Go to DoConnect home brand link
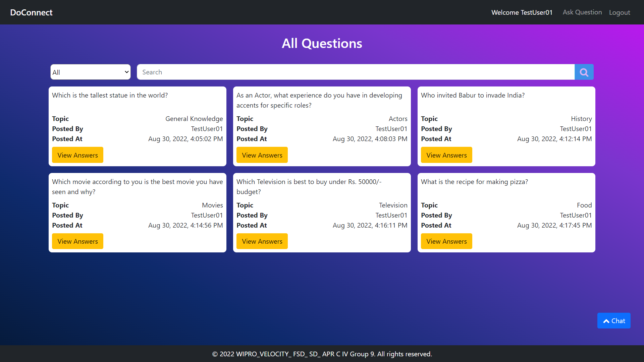 31,12
